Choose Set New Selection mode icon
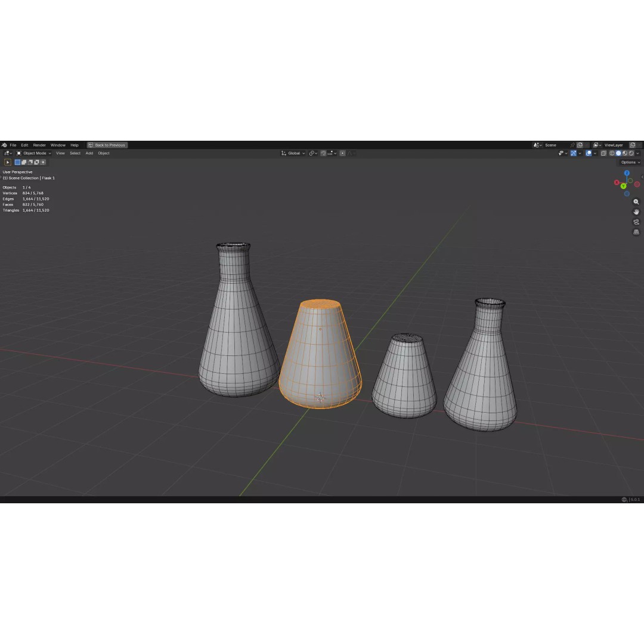 18,162
